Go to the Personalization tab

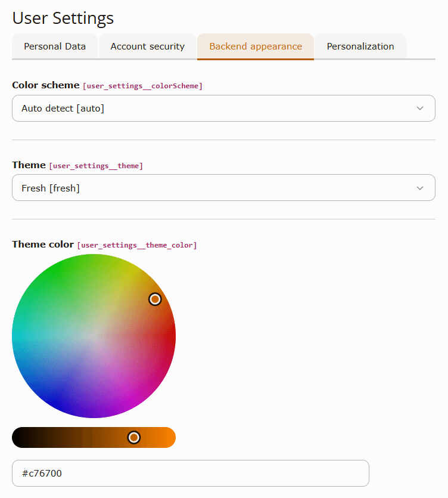point(360,47)
